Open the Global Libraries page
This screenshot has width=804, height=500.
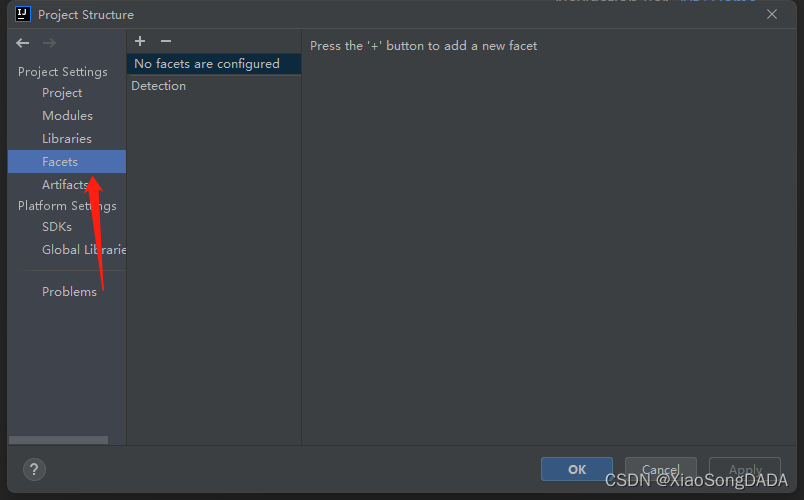(84, 250)
